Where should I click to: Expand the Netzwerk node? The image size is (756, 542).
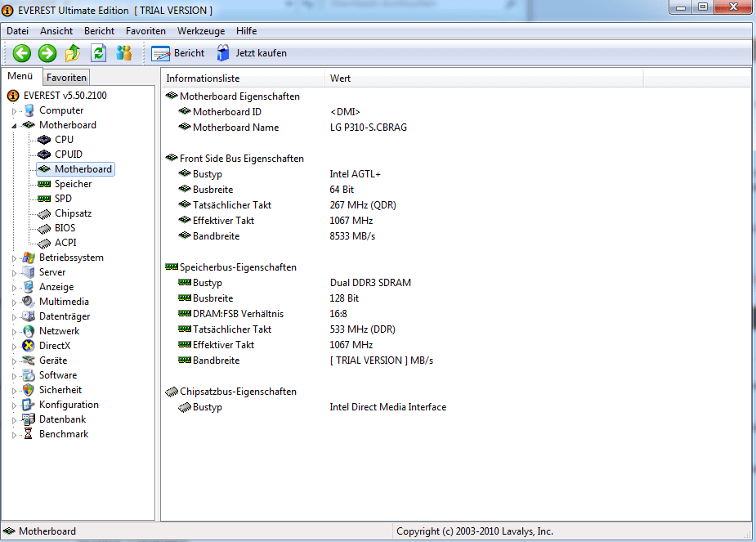tap(14, 332)
